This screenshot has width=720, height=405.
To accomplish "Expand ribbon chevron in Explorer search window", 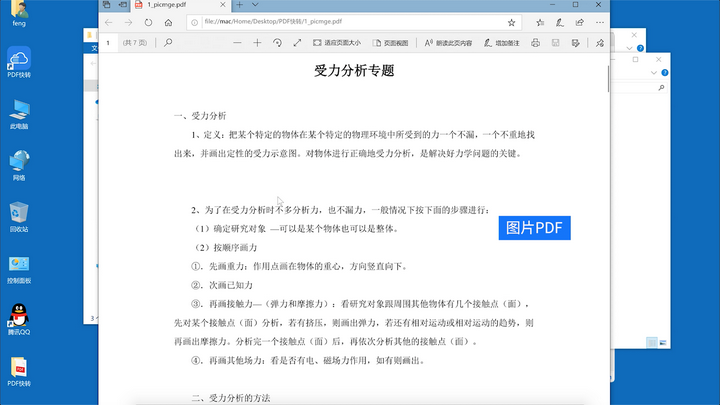I will click(653, 73).
